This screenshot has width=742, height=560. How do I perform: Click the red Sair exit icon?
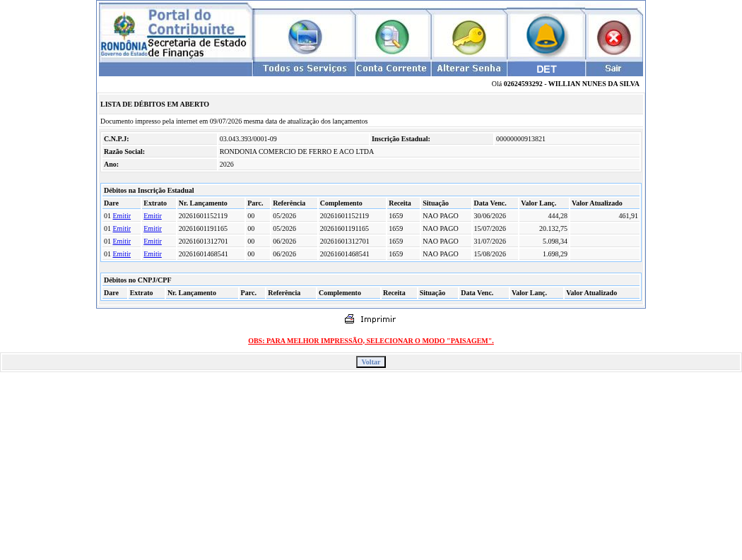(x=614, y=37)
